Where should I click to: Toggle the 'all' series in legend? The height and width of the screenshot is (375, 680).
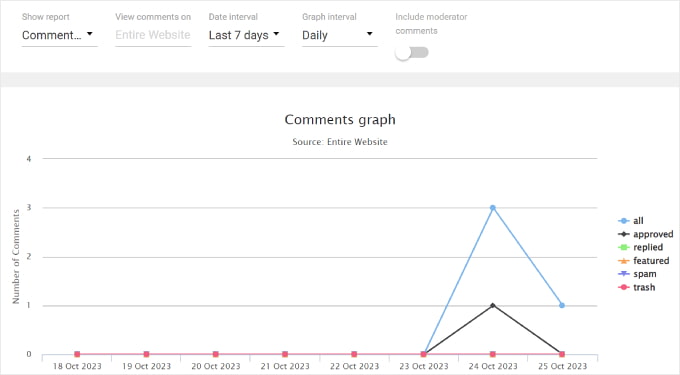tap(631, 221)
